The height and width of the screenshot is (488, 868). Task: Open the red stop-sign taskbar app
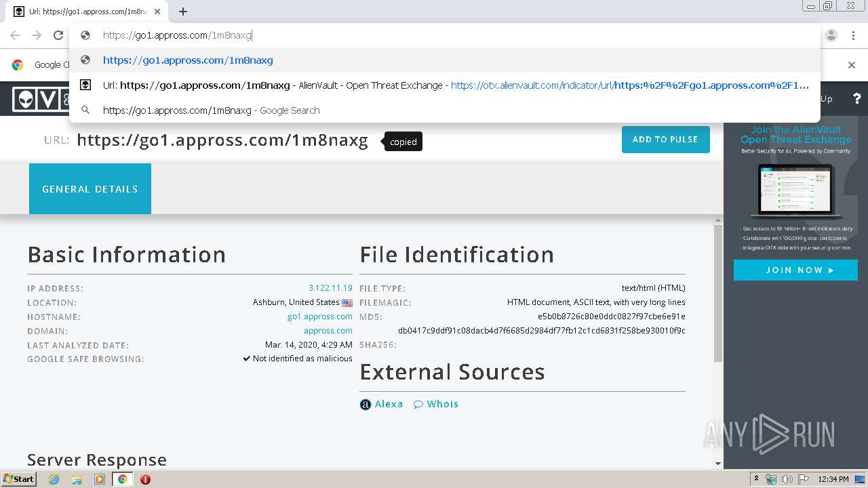point(145,479)
